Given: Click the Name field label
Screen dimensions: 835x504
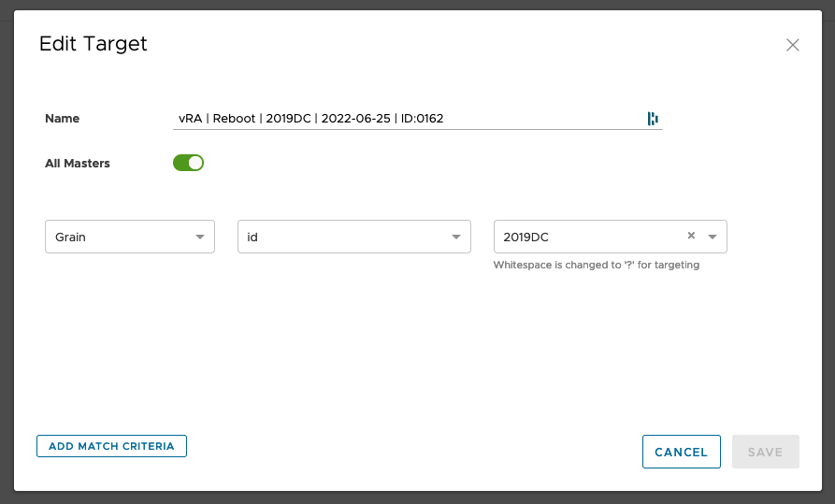Looking at the screenshot, I should [x=63, y=119].
